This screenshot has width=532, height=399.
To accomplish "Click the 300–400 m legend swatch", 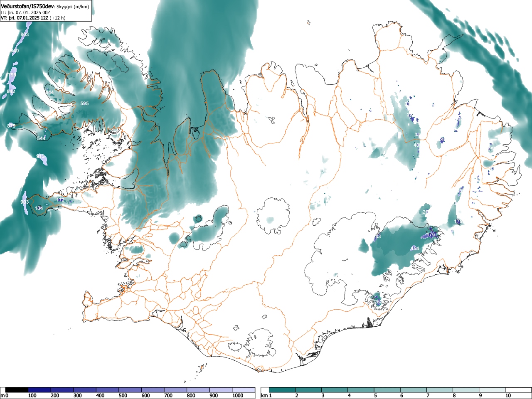I will pyautogui.click(x=85, y=390).
